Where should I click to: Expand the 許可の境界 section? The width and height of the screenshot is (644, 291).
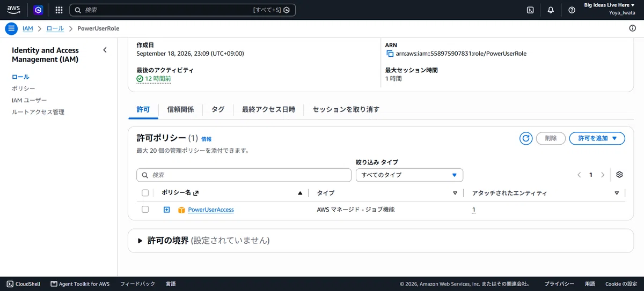pyautogui.click(x=141, y=241)
